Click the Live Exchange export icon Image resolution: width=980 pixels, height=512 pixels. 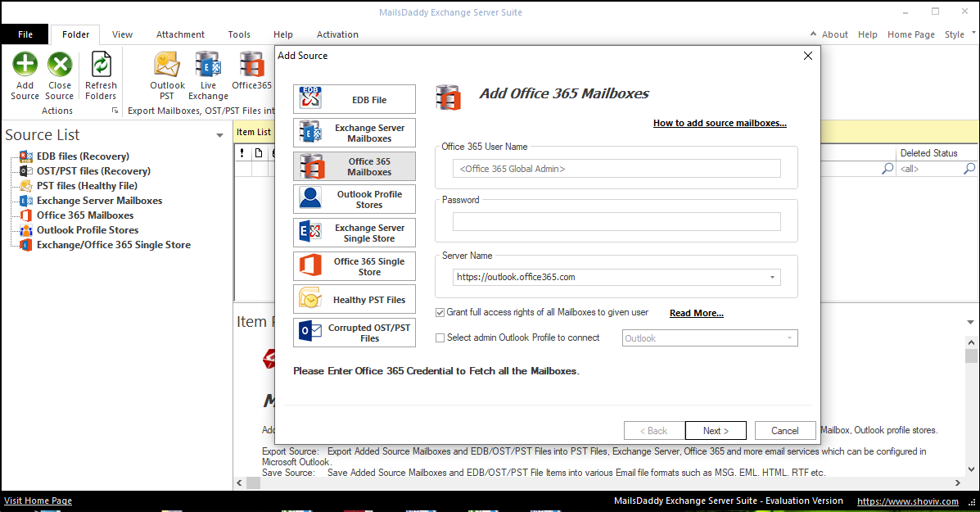click(208, 75)
